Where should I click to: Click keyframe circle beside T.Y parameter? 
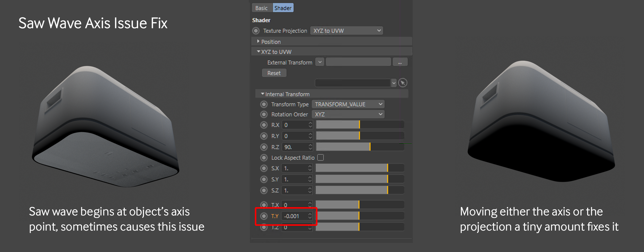264,216
